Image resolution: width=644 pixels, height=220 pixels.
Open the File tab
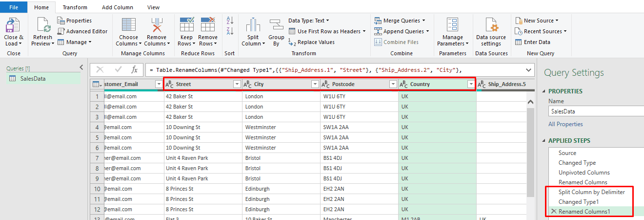pyautogui.click(x=14, y=7)
